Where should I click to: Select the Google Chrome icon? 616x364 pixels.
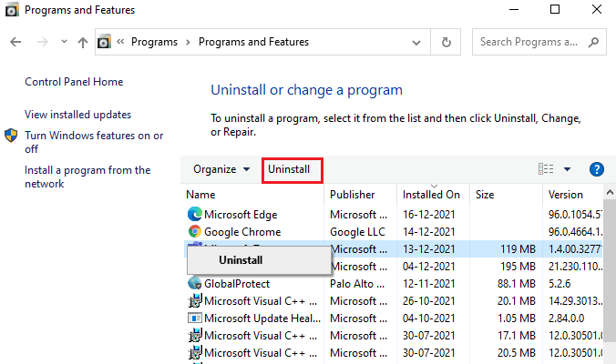point(194,231)
